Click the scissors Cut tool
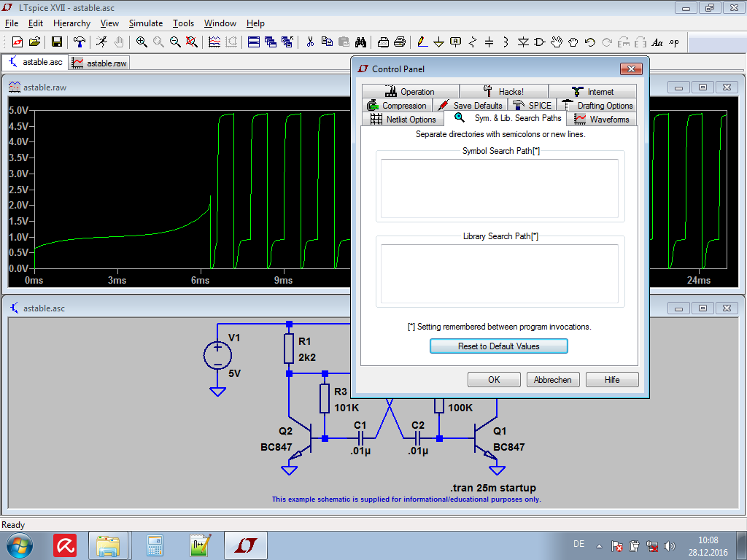Viewport: 747px width, 560px height. coord(310,42)
